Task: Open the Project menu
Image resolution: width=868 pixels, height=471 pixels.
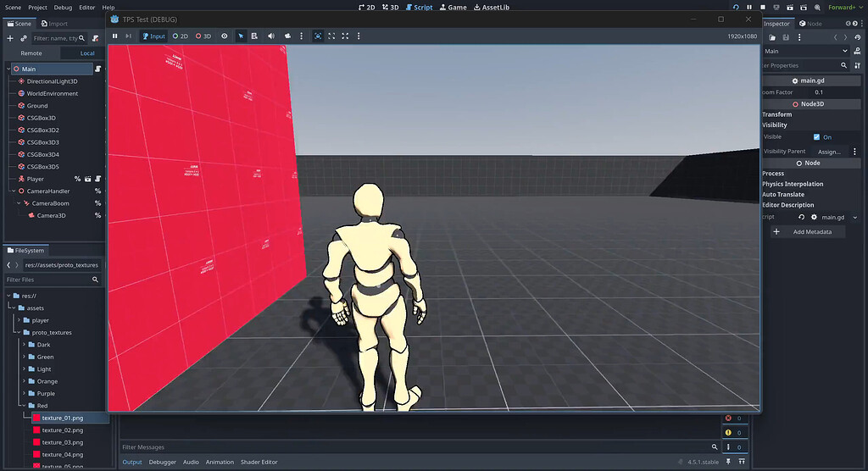Action: [37, 7]
